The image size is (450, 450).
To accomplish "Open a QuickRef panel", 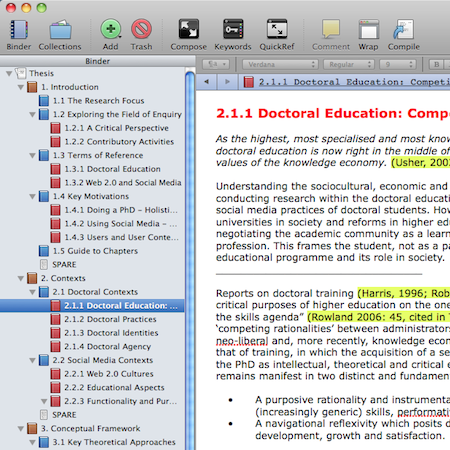I will point(277,29).
